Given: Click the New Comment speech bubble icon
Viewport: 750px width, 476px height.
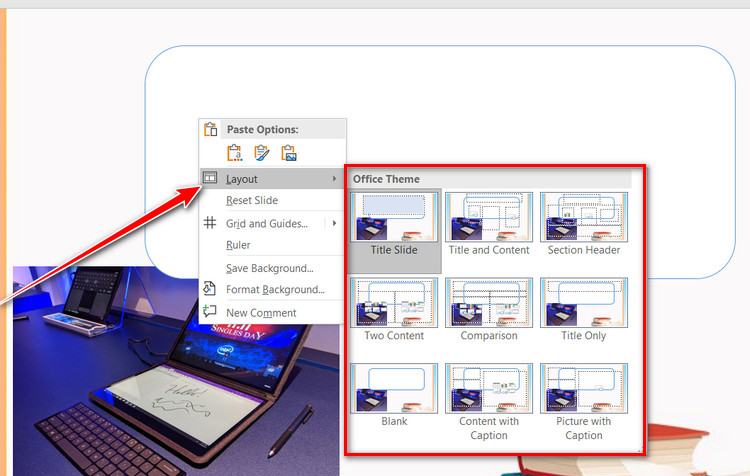Looking at the screenshot, I should (x=210, y=311).
